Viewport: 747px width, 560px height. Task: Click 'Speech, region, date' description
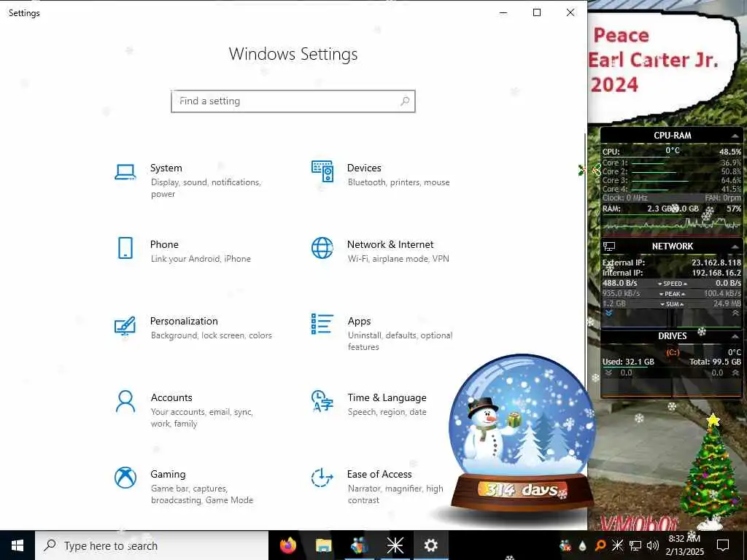coord(387,412)
